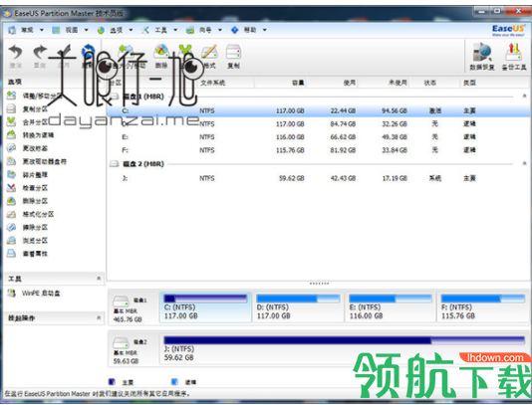Click the Redo (重做) toolbar icon
The height and width of the screenshot is (405, 532).
point(40,57)
